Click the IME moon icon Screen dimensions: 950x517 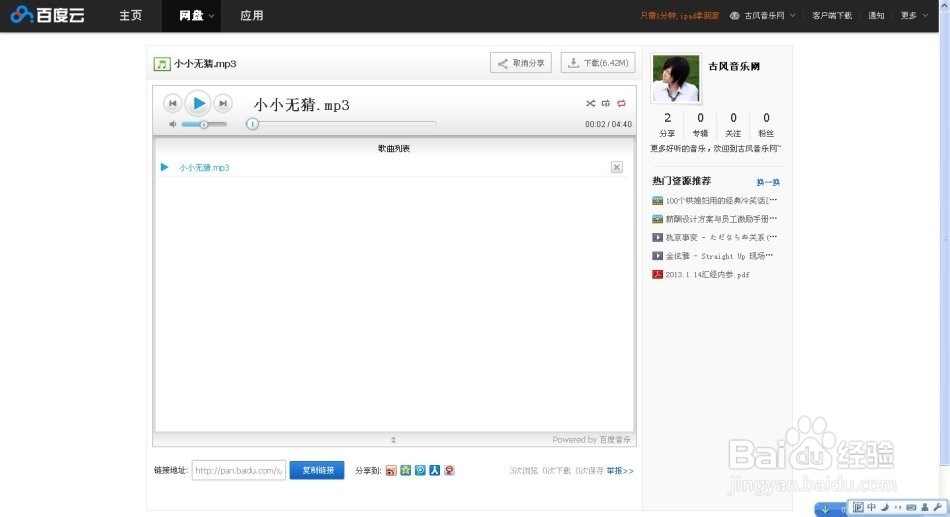tap(885, 508)
